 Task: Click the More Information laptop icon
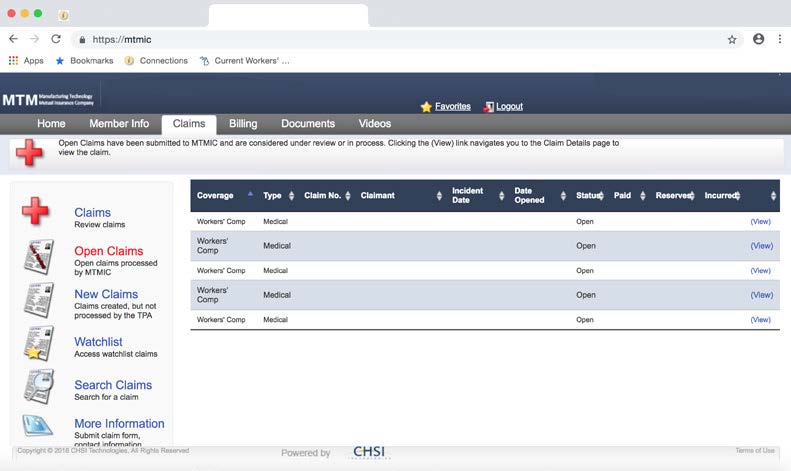38,425
